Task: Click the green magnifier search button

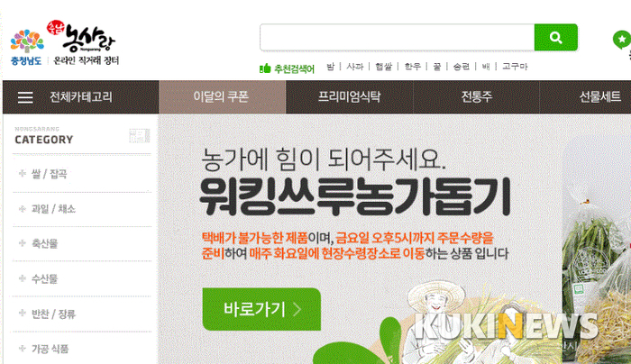Action: coord(556,38)
